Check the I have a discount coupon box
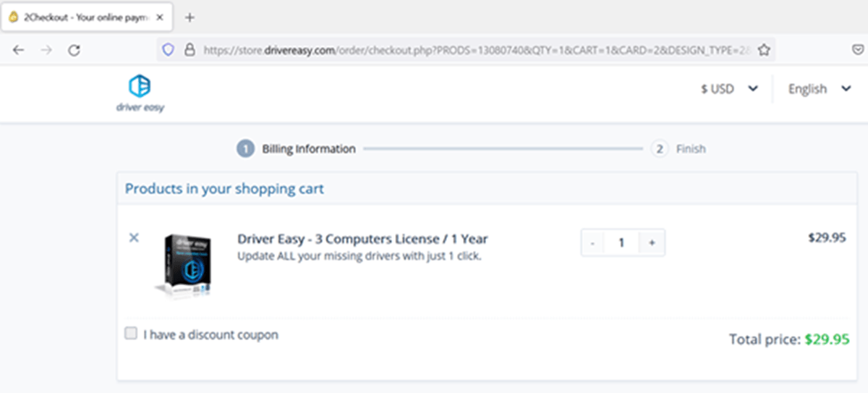 pos(131,334)
